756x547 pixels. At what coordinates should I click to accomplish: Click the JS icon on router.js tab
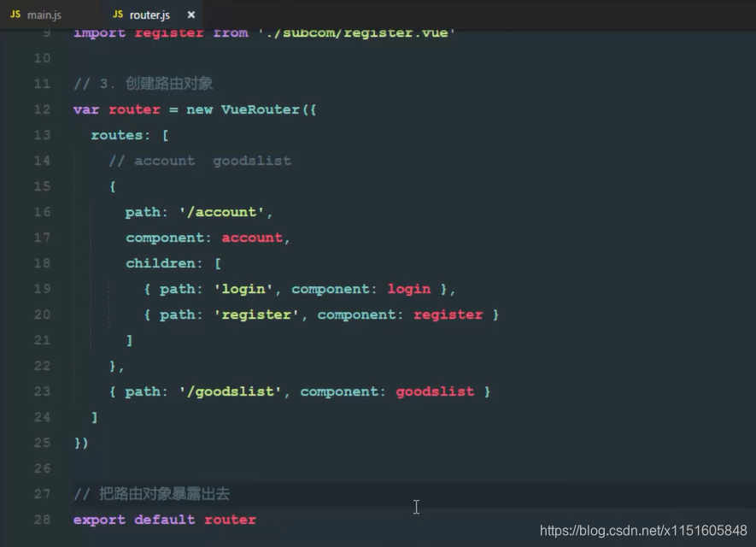[118, 15]
